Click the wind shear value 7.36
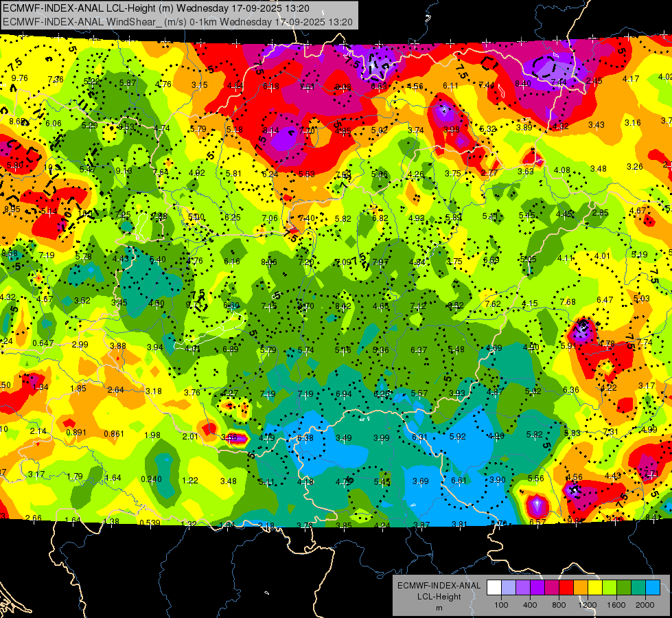The width and height of the screenshot is (672, 618). [x=56, y=80]
